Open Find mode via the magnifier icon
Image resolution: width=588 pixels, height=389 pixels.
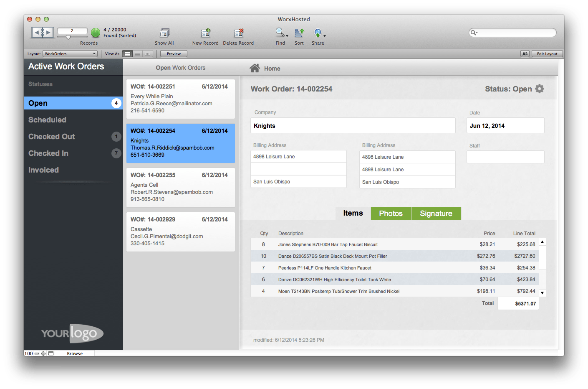(279, 33)
